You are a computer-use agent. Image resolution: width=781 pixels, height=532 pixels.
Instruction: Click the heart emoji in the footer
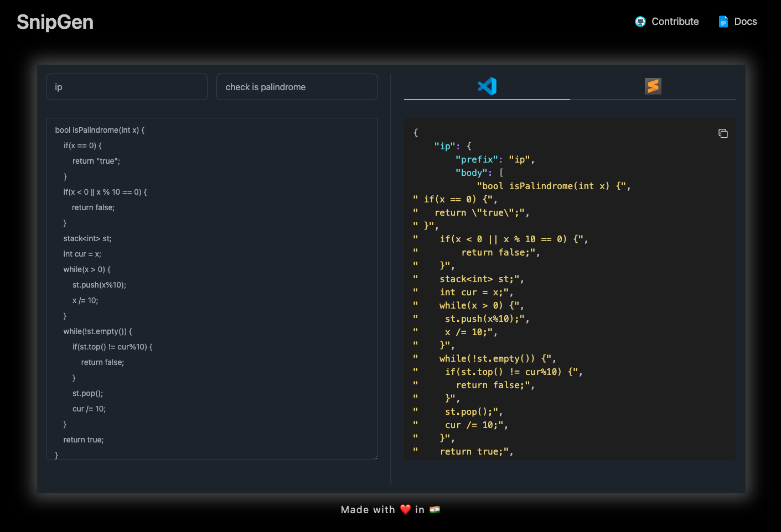coord(405,509)
